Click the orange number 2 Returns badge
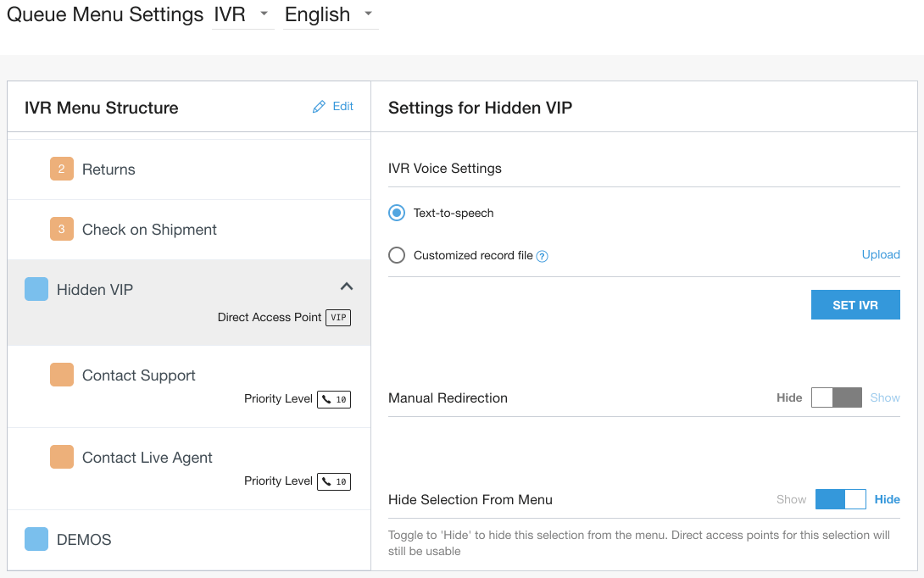Image resolution: width=924 pixels, height=578 pixels. pyautogui.click(x=62, y=170)
